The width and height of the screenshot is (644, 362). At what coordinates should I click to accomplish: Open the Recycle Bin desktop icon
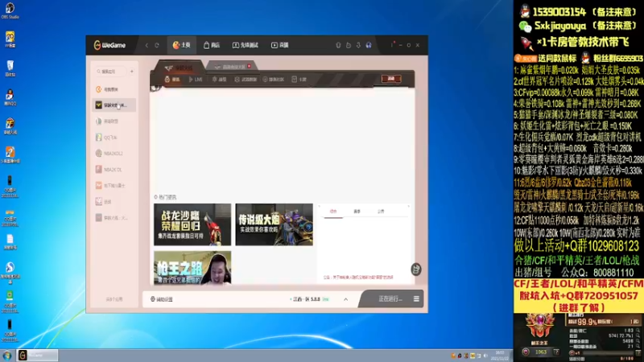click(x=10, y=68)
